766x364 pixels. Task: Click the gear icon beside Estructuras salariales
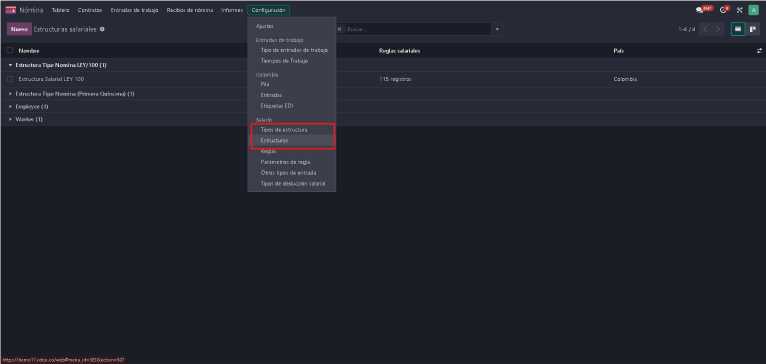(102, 29)
